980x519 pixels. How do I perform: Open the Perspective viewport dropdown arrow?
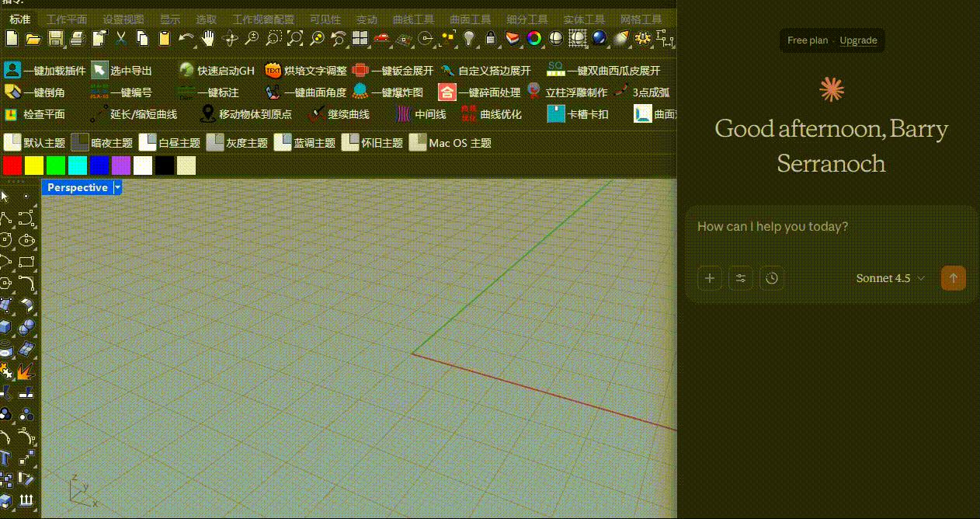(117, 187)
